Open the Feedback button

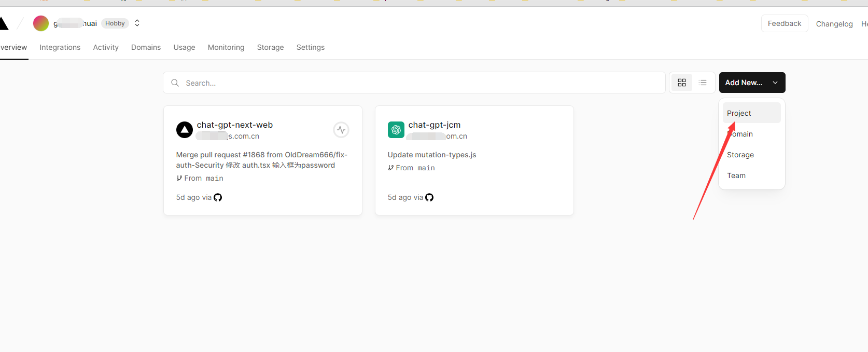(785, 23)
